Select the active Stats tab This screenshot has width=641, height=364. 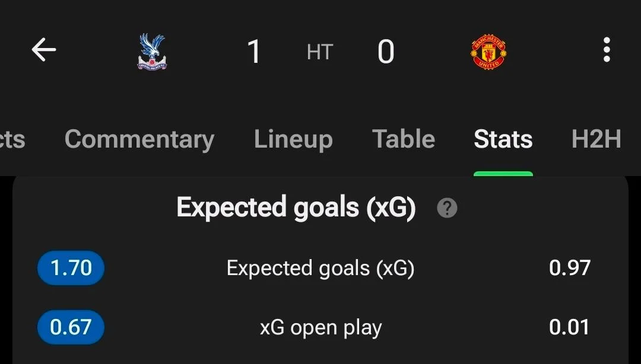(503, 139)
